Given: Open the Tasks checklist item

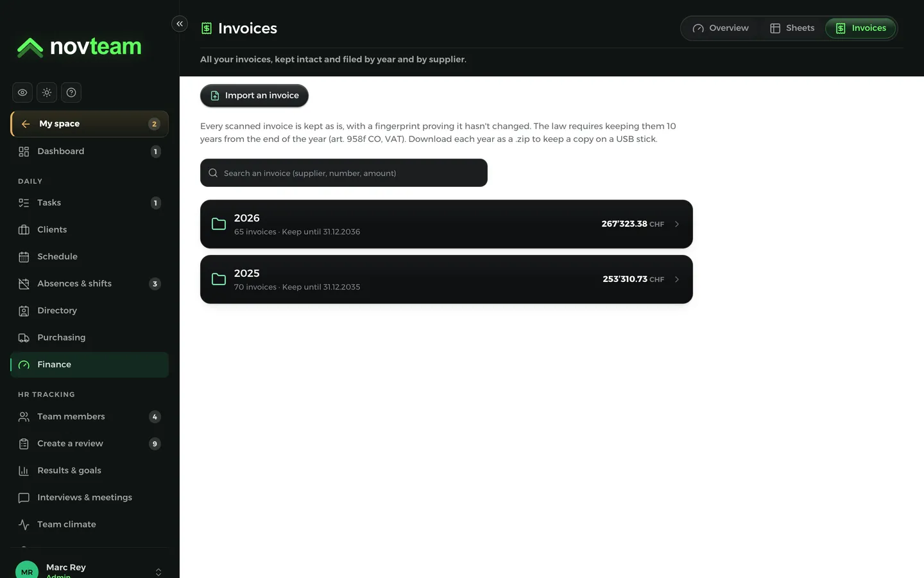Looking at the screenshot, I should pos(89,203).
